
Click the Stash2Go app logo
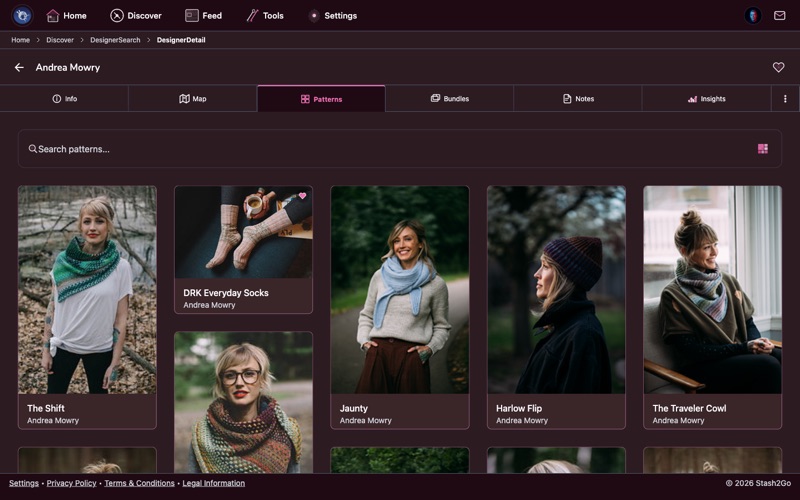click(22, 15)
